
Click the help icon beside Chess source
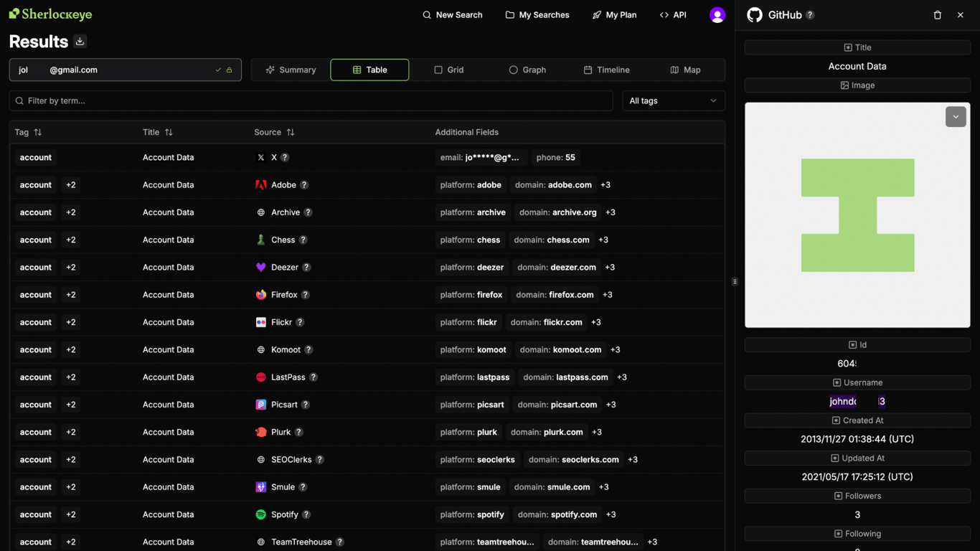coord(303,240)
